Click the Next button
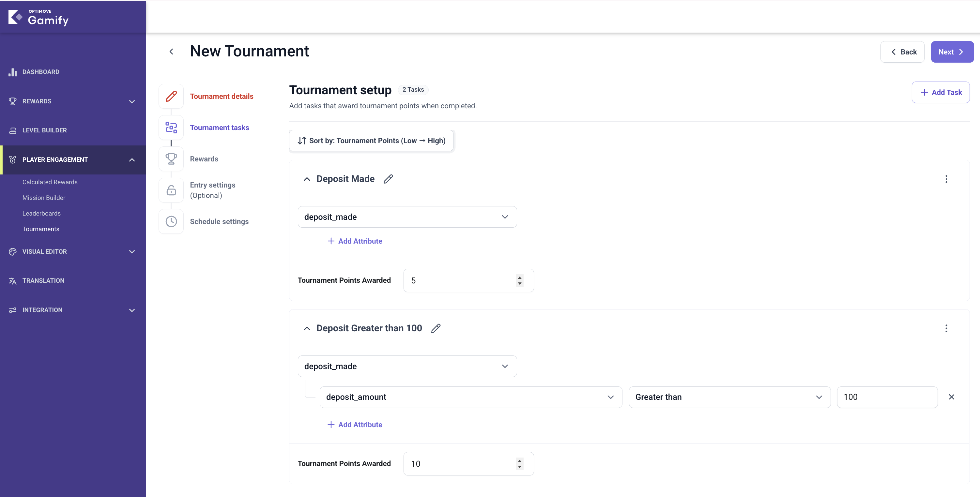 tap(952, 52)
